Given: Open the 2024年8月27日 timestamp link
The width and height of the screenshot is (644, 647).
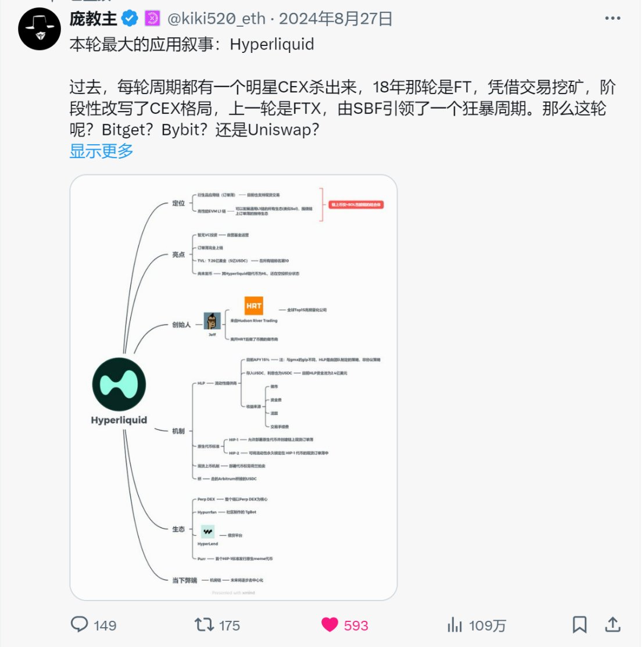Looking at the screenshot, I should (336, 19).
